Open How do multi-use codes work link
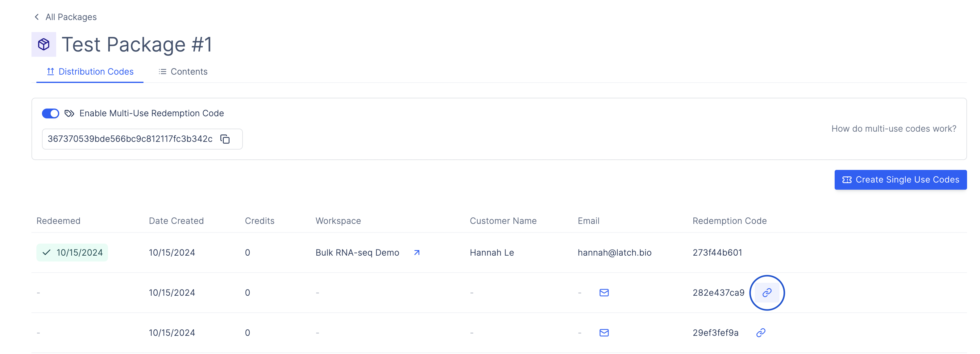980x354 pixels. [893, 129]
